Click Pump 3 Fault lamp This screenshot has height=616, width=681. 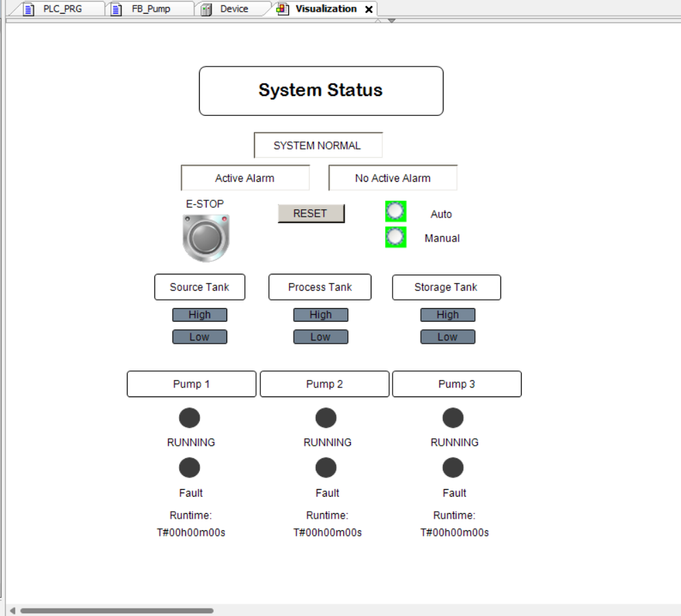(453, 468)
